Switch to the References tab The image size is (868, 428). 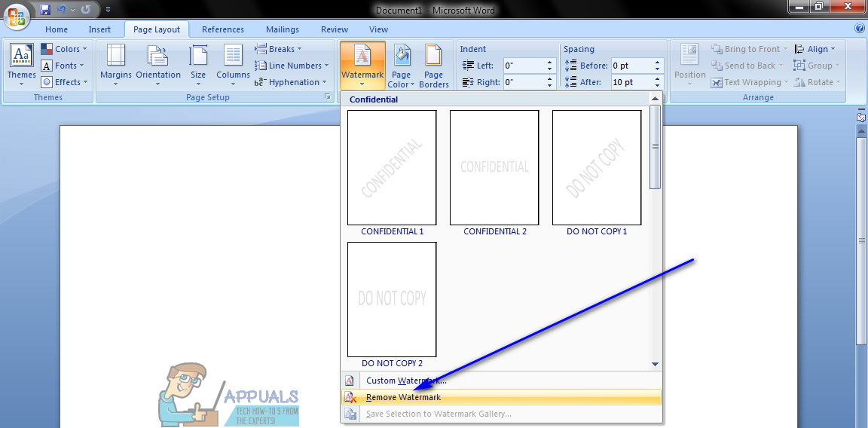coord(222,29)
